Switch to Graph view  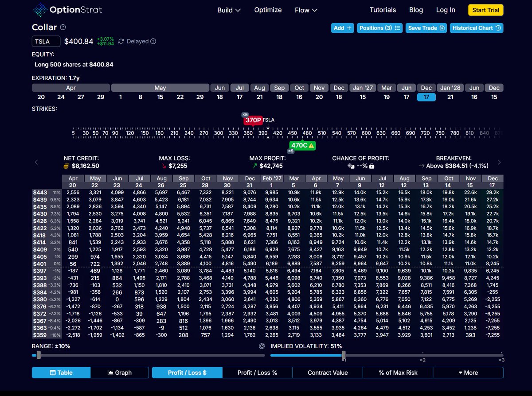pyautogui.click(x=120, y=373)
